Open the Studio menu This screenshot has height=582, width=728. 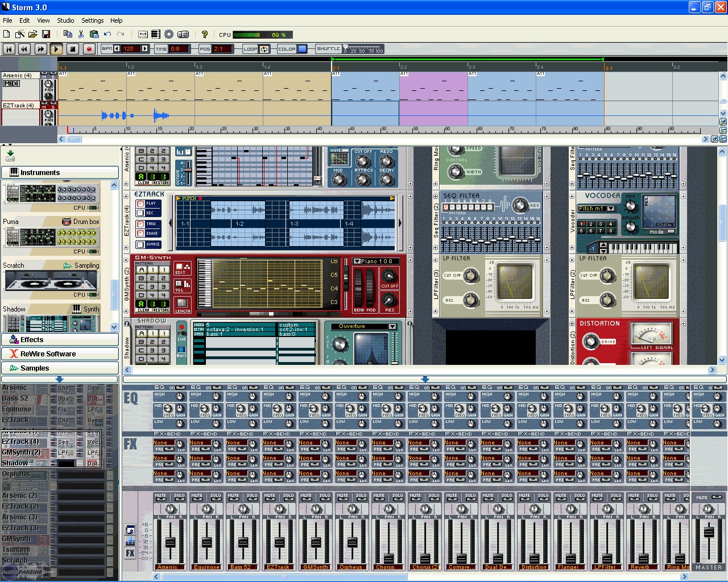point(65,20)
